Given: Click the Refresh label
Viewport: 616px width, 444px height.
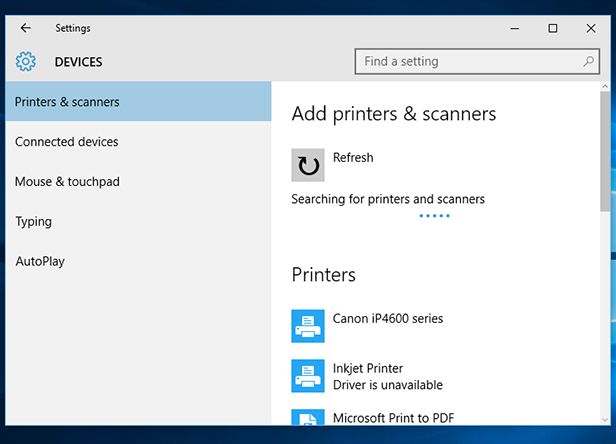Looking at the screenshot, I should click(353, 158).
